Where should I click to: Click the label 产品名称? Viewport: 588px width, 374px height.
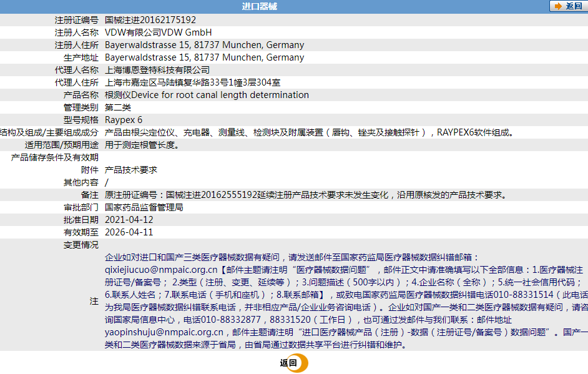pyautogui.click(x=81, y=95)
